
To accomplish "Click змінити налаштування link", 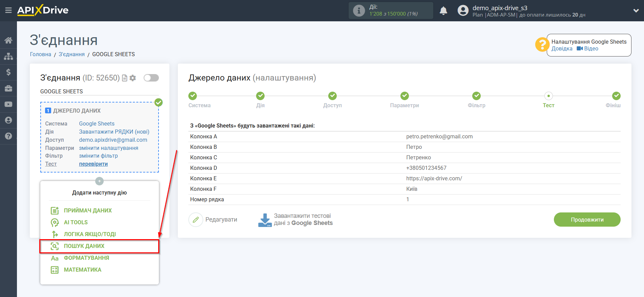I will (108, 148).
